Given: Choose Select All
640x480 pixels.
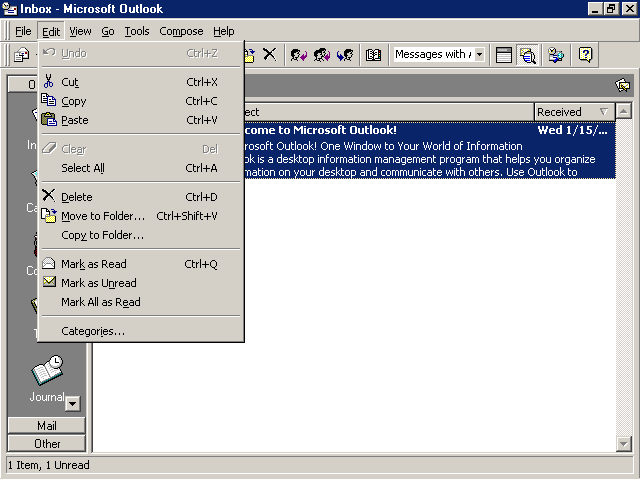Looking at the screenshot, I should click(x=141, y=168).
